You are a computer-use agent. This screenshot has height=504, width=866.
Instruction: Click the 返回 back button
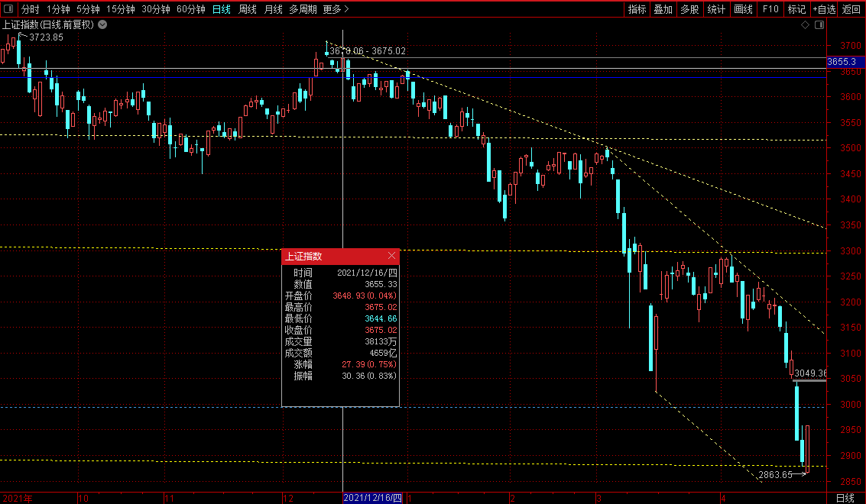pyautogui.click(x=851, y=9)
